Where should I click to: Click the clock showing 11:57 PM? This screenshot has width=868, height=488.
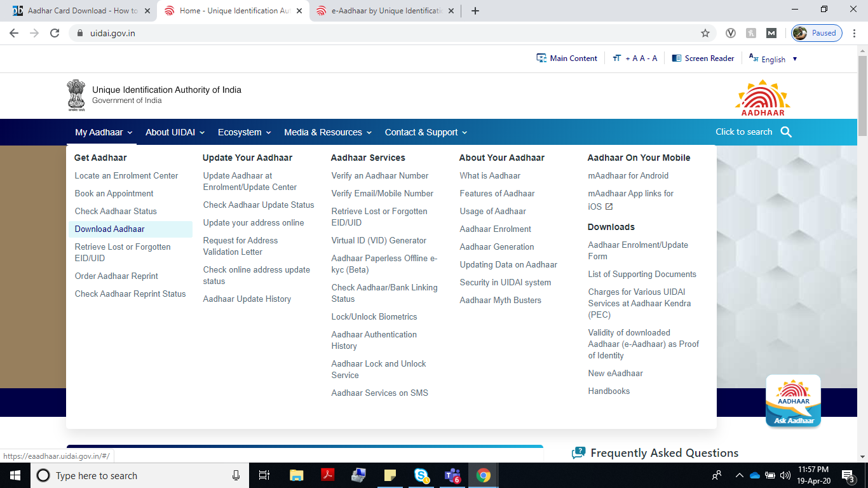[813, 470]
